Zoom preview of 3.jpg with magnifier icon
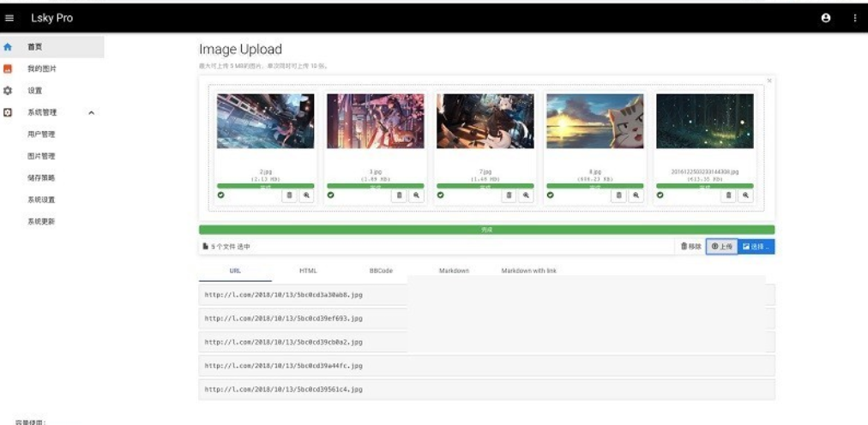Viewport: 868px width, 425px height. point(416,195)
